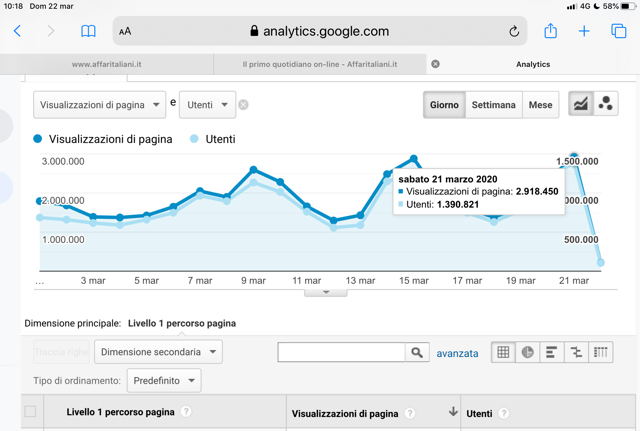The height and width of the screenshot is (431, 640).
Task: Select Livello 1 percorso pagina primary dimension
Action: (x=182, y=323)
